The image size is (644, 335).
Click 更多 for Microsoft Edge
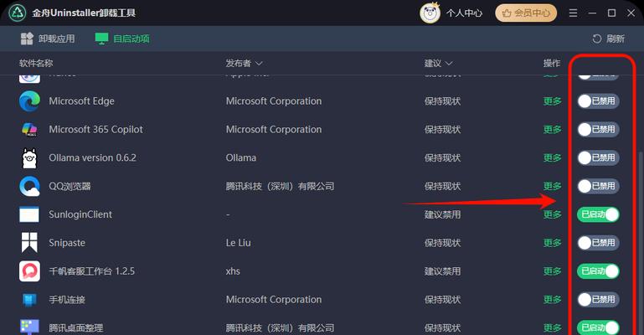(553, 101)
